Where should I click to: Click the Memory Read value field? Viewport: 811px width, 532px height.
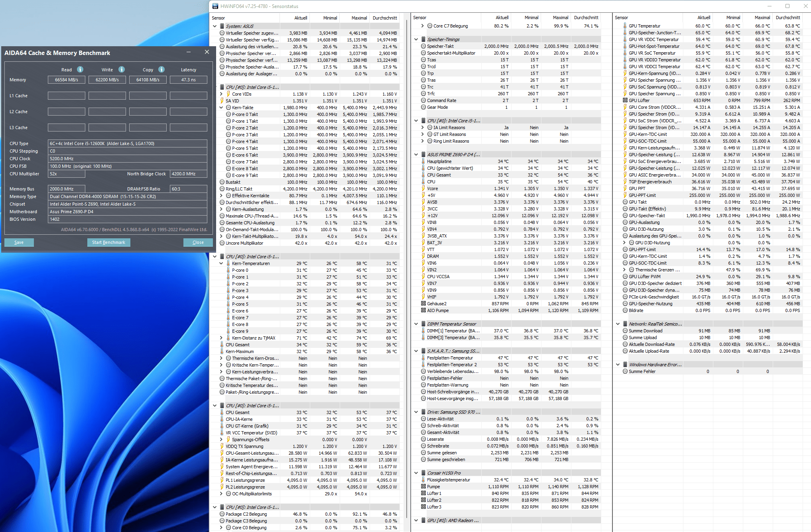(67, 80)
